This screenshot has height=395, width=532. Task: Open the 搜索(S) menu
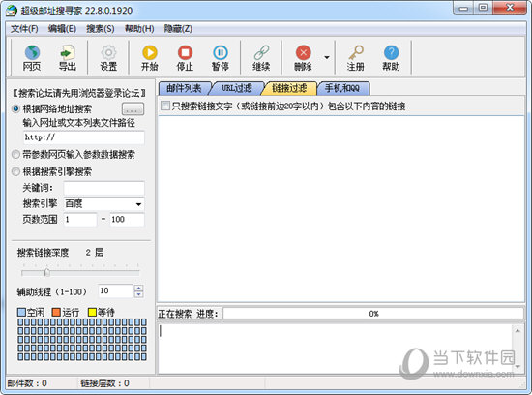pos(100,29)
